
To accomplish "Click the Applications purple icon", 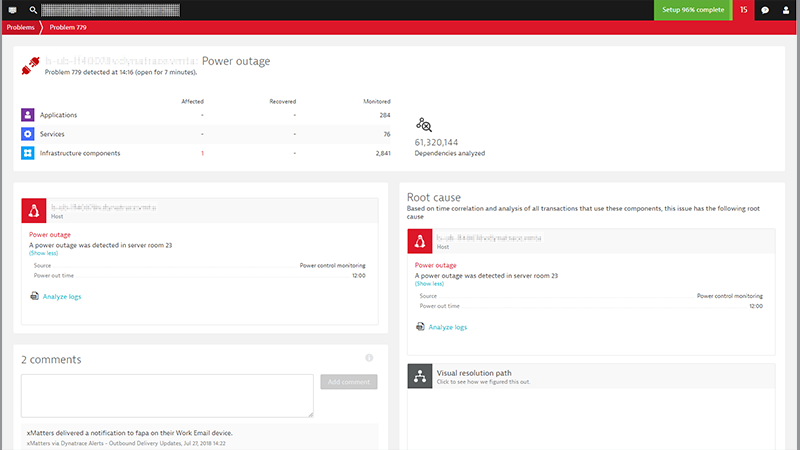I will click(x=28, y=115).
